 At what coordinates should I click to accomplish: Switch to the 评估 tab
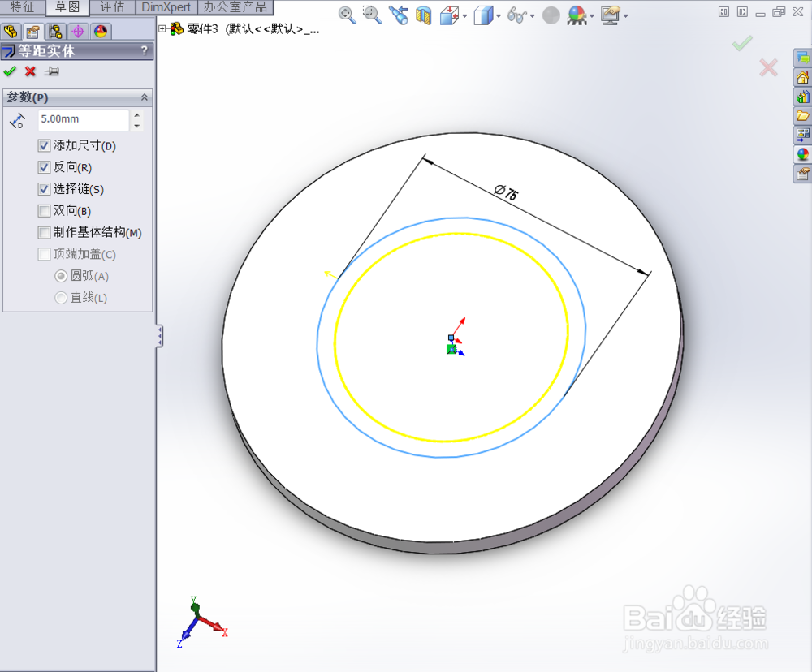tap(112, 6)
